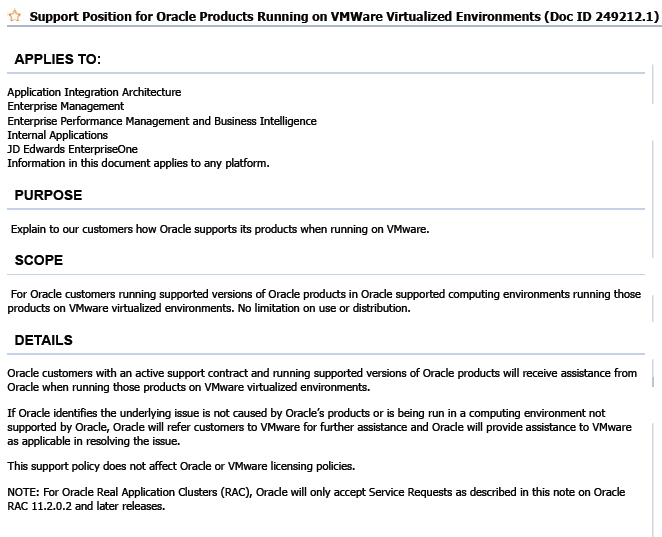The image size is (662, 537).
Task: Select the 'Internal Applications' line
Action: (x=57, y=135)
